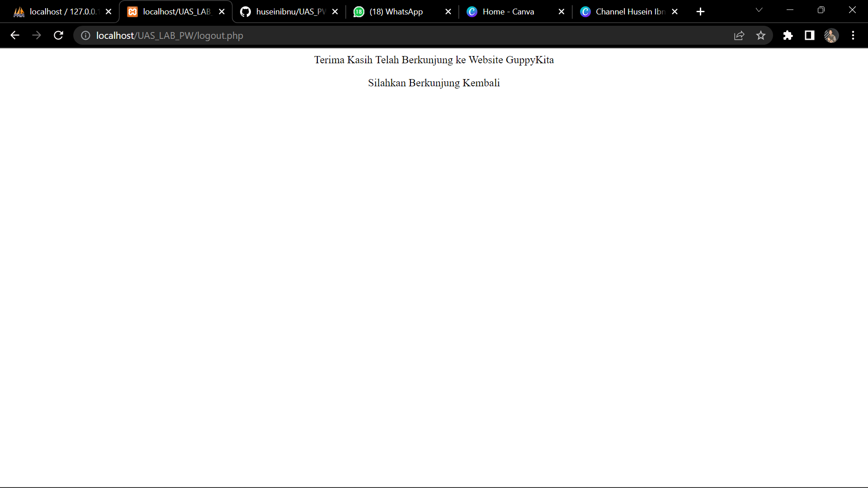Close the WhatsApp tab
This screenshot has height=488, width=868.
448,12
